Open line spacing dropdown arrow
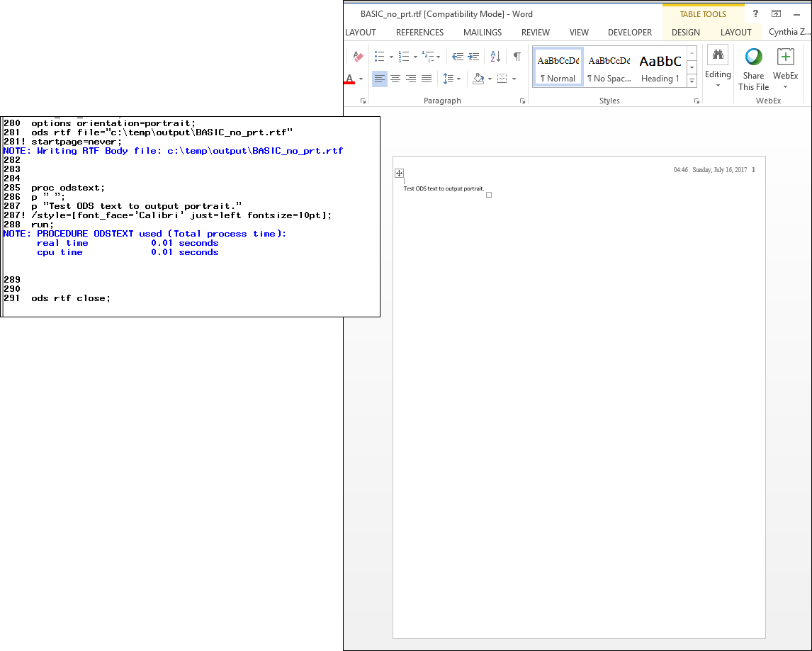812x651 pixels. (459, 79)
